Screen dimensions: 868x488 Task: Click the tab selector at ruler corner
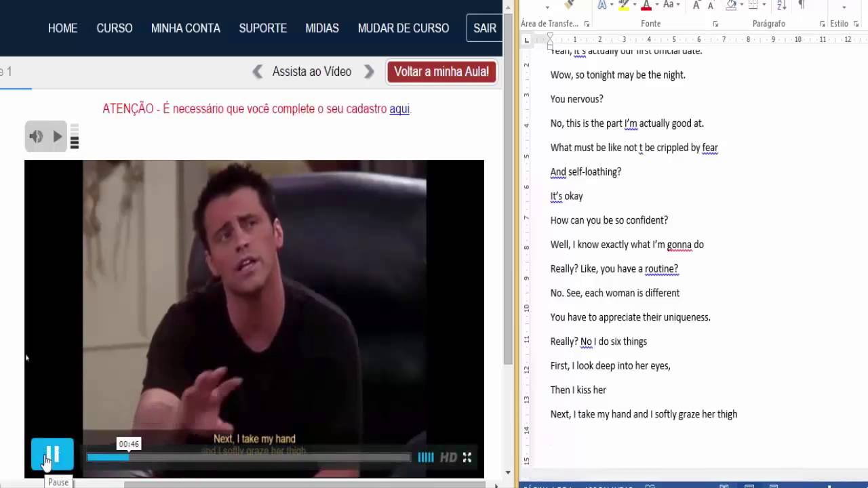pos(526,40)
